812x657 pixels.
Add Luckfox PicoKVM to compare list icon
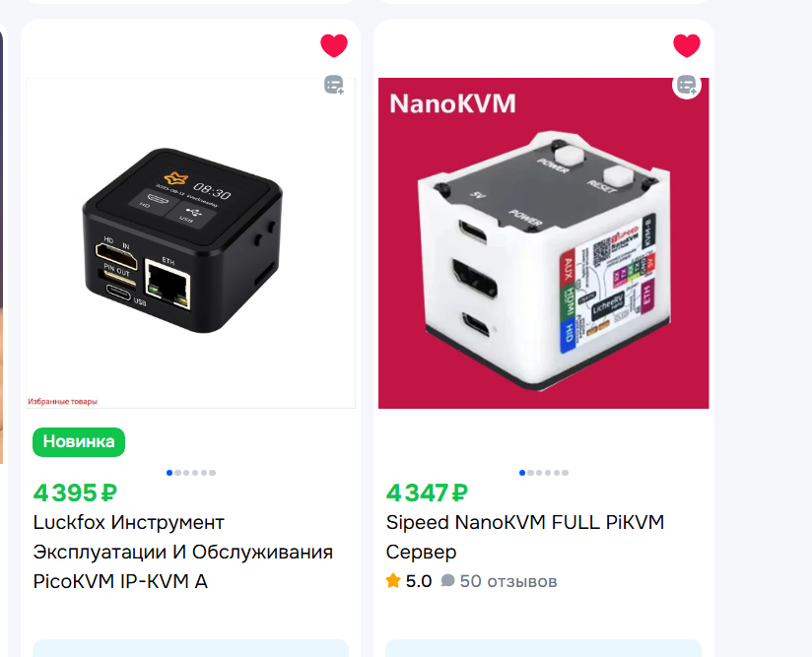click(334, 85)
